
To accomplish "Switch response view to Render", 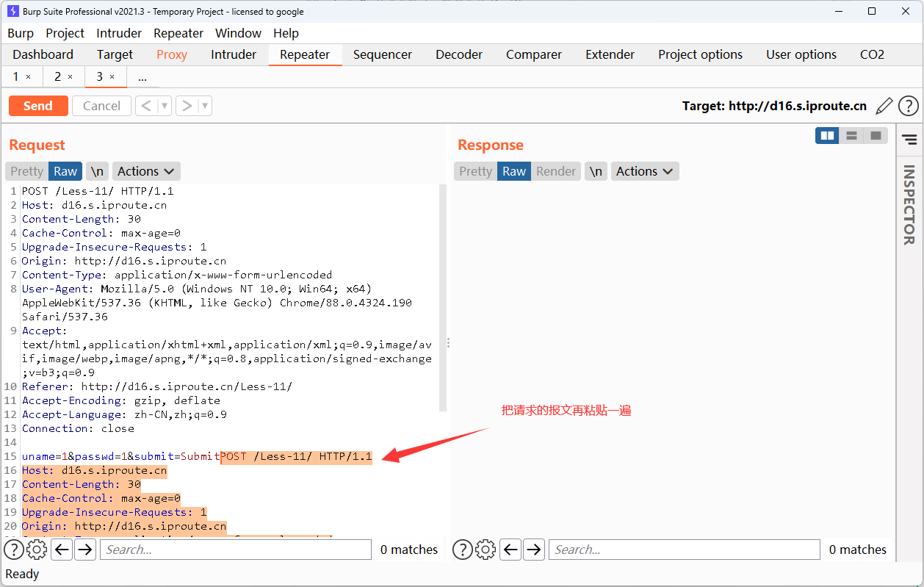I will click(x=556, y=171).
